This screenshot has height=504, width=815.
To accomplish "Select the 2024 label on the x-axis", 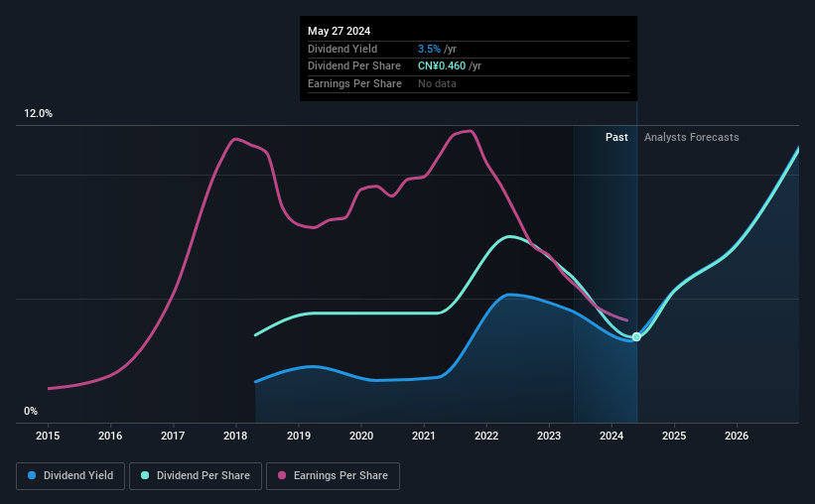I will pyautogui.click(x=611, y=436).
